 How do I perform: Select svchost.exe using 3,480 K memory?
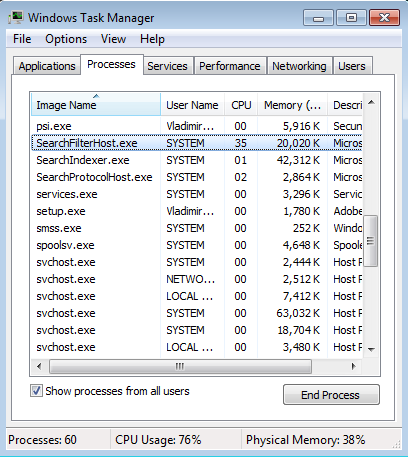[197, 347]
